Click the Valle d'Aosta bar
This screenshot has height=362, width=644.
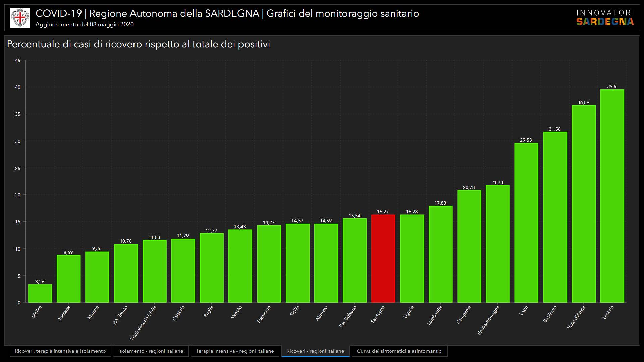(583, 204)
